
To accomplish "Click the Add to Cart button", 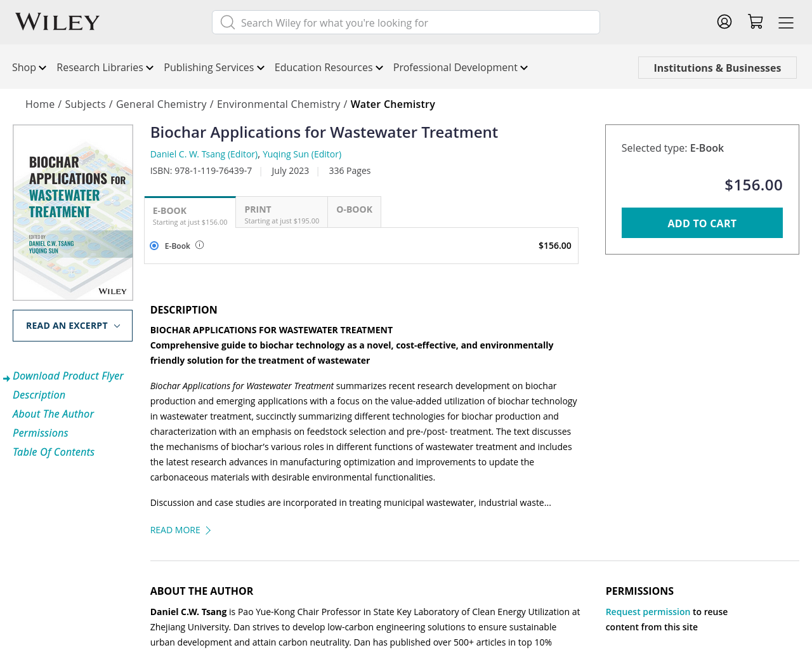I will [702, 223].
